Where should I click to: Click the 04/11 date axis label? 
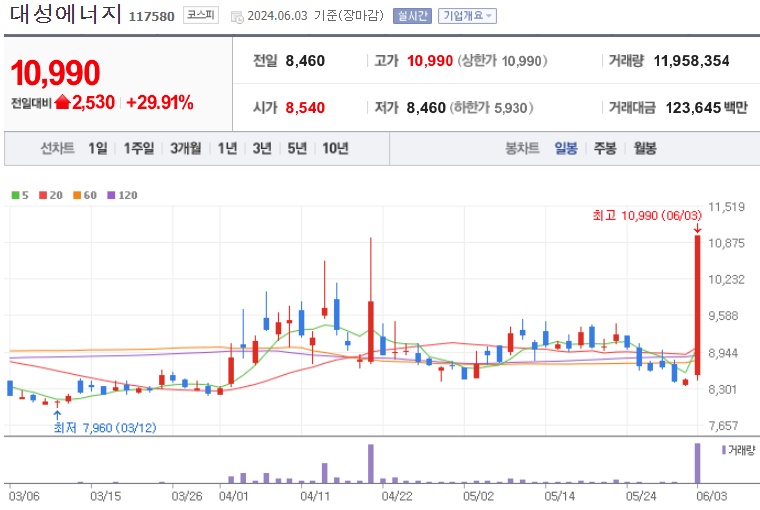click(x=316, y=496)
